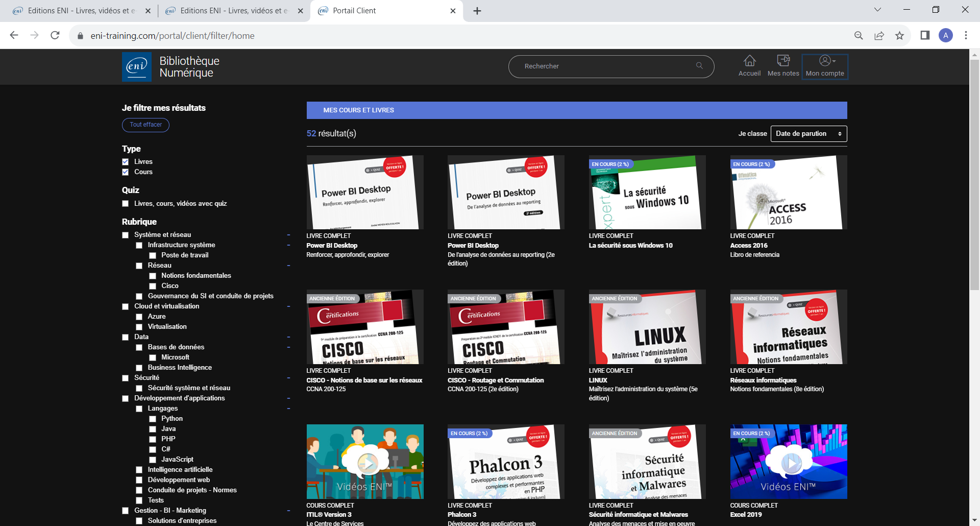Toggle the browser side panel

tap(925, 35)
